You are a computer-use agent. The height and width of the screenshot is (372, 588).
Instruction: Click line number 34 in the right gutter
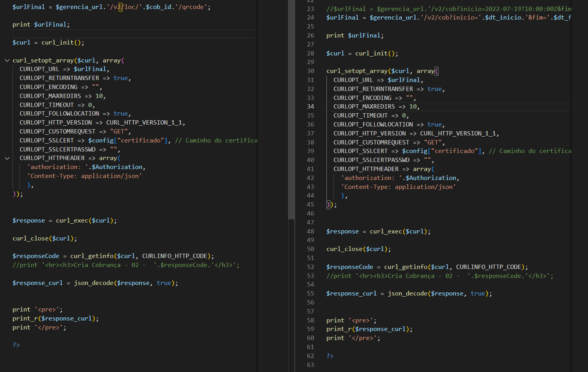point(310,107)
